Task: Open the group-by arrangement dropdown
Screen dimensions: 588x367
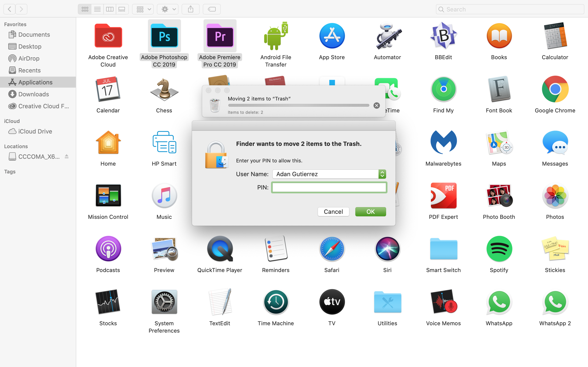Action: click(143, 9)
